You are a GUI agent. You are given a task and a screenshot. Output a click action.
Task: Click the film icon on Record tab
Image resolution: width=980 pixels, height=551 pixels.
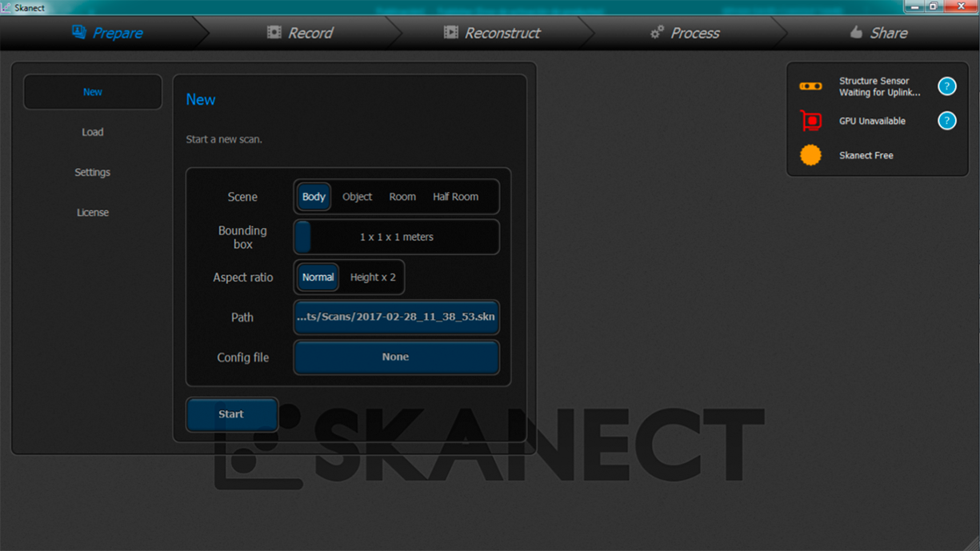[x=274, y=32]
